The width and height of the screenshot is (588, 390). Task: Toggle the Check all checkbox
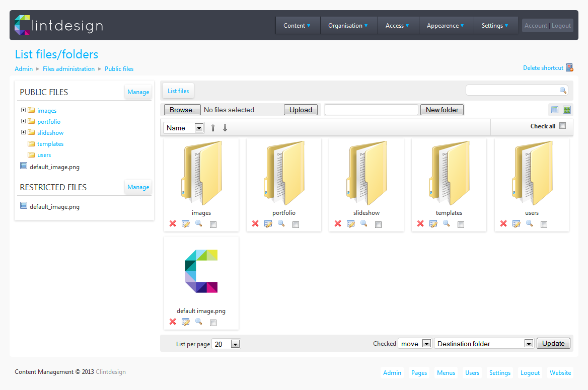562,126
